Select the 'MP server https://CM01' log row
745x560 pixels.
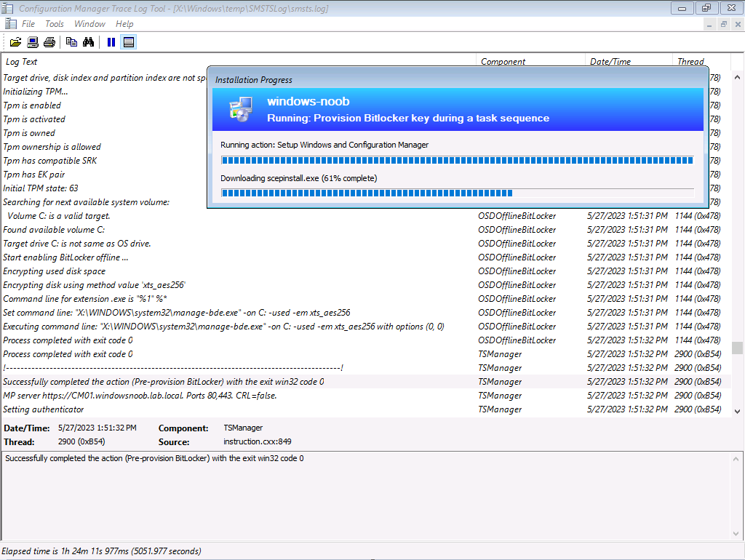(x=366, y=395)
